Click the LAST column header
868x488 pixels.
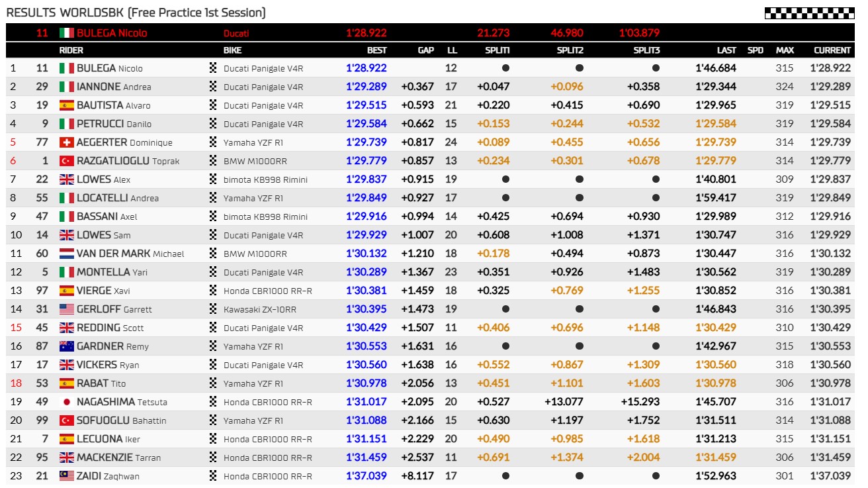click(726, 50)
